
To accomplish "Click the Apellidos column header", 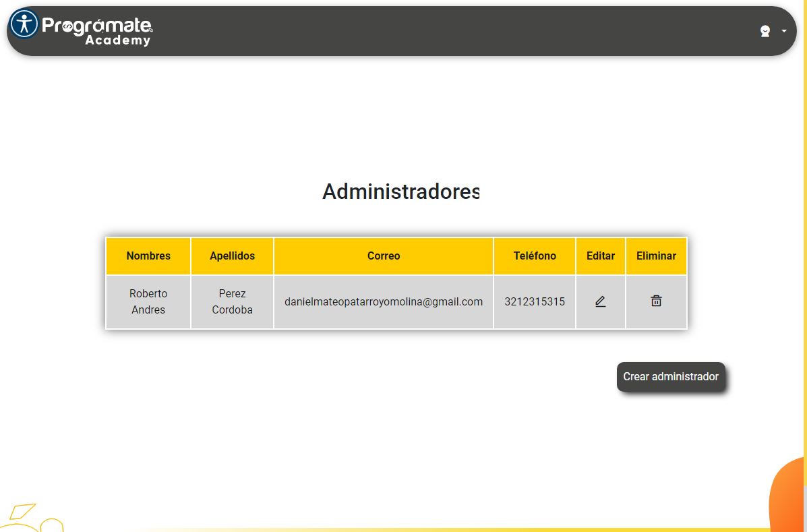I will coord(232,256).
